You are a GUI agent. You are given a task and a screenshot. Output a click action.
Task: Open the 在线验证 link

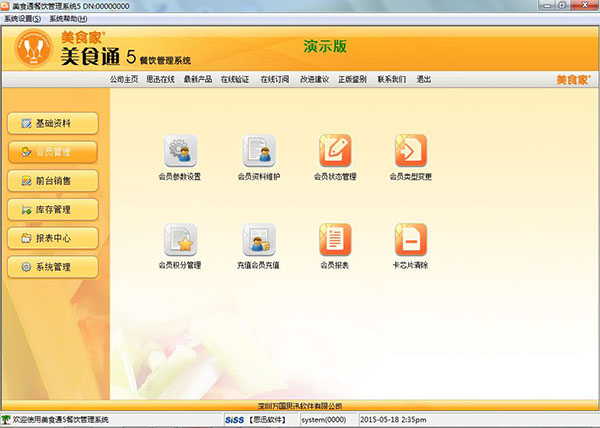point(235,79)
